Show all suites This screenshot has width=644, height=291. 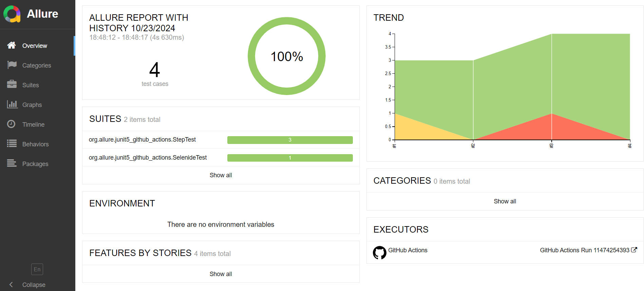click(221, 175)
